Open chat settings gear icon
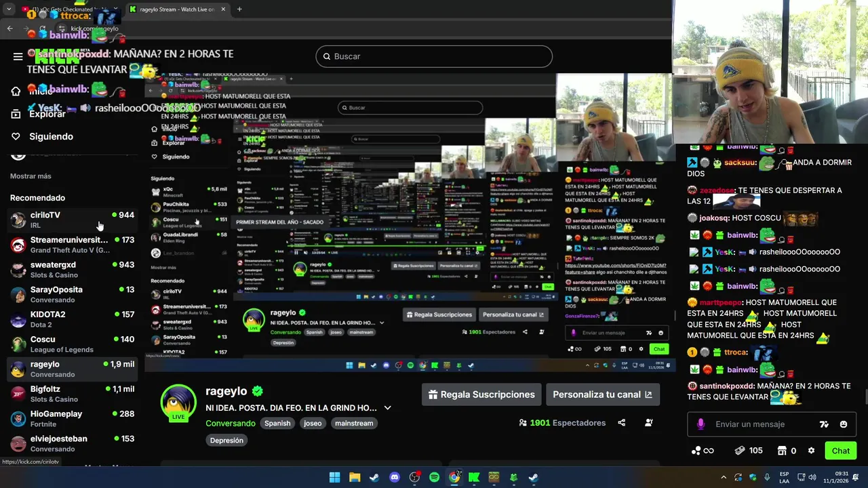868x488 pixels. point(811,451)
